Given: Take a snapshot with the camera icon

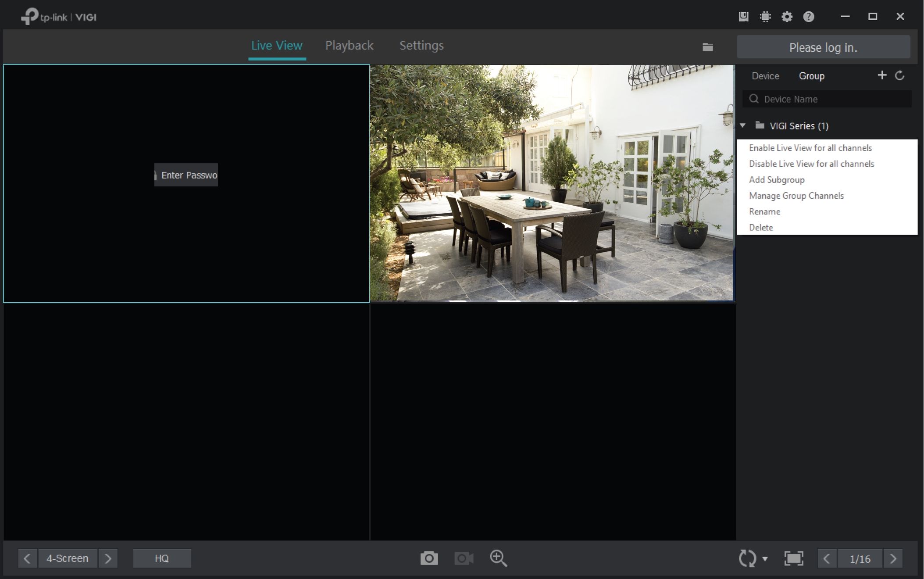Looking at the screenshot, I should (x=429, y=558).
